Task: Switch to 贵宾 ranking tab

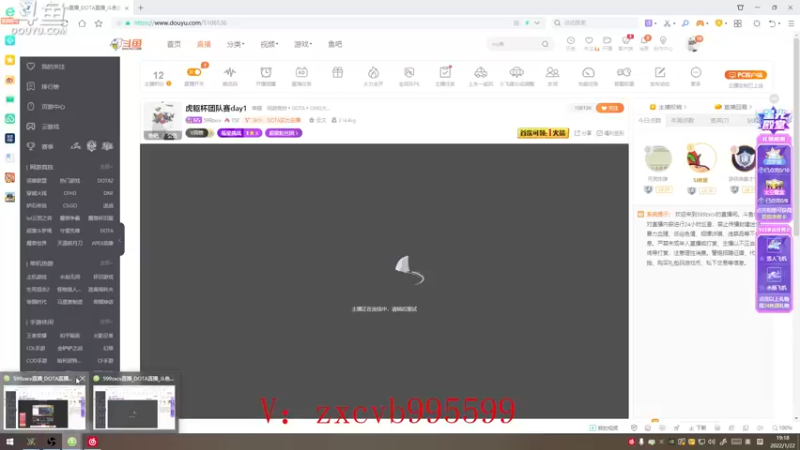Action: tap(719, 120)
